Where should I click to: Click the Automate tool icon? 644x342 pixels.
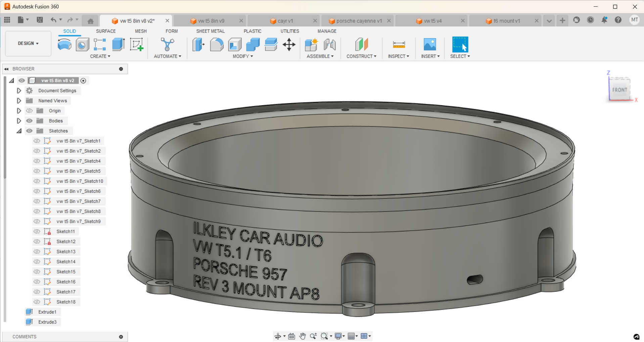click(167, 44)
